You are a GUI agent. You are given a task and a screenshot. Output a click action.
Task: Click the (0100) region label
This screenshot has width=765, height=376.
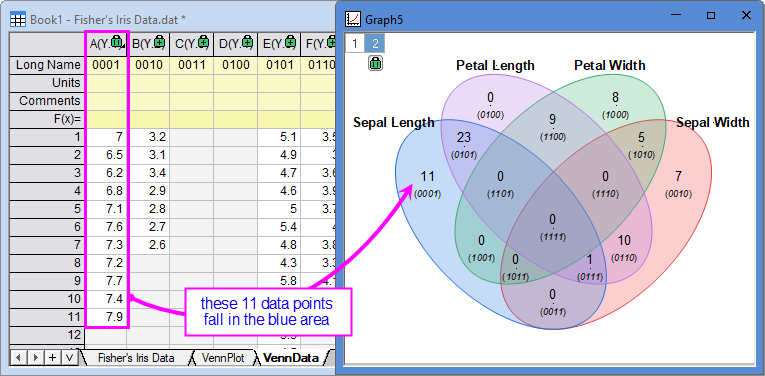pyautogui.click(x=490, y=115)
